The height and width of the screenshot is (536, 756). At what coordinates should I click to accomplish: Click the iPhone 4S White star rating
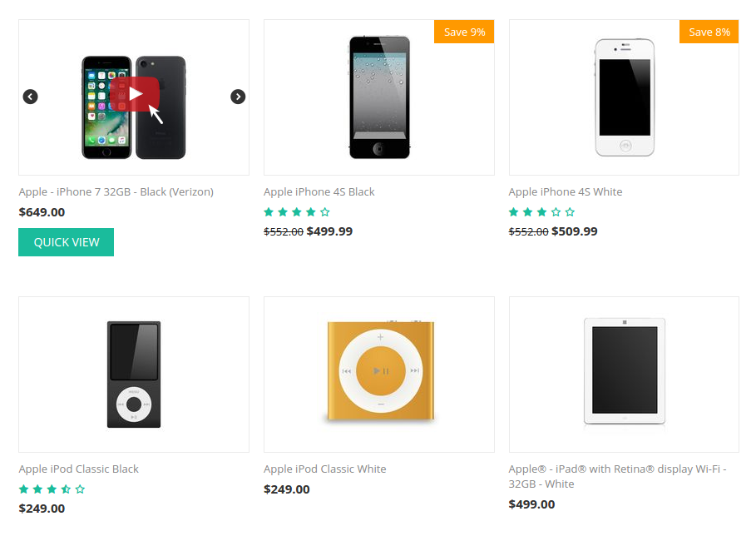click(x=542, y=211)
